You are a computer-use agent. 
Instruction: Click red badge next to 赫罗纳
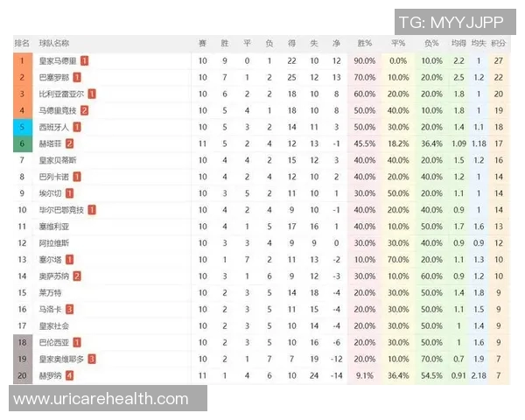coord(69,375)
